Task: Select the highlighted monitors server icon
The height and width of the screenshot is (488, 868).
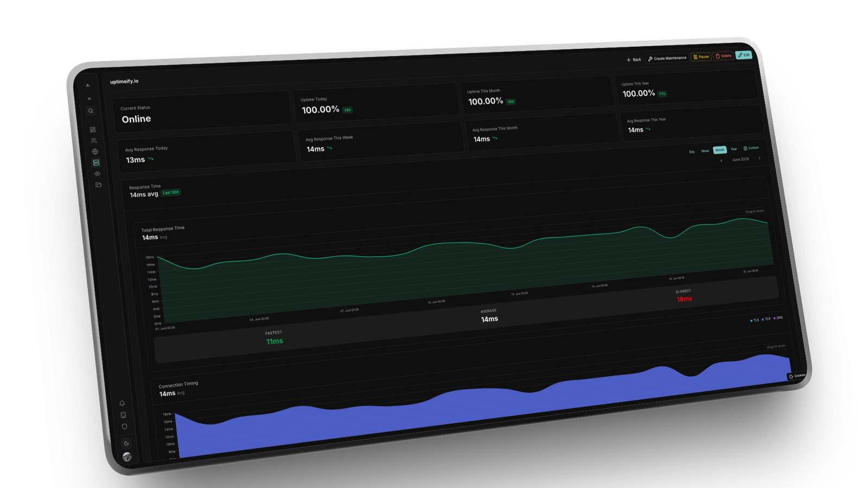Action: [96, 163]
